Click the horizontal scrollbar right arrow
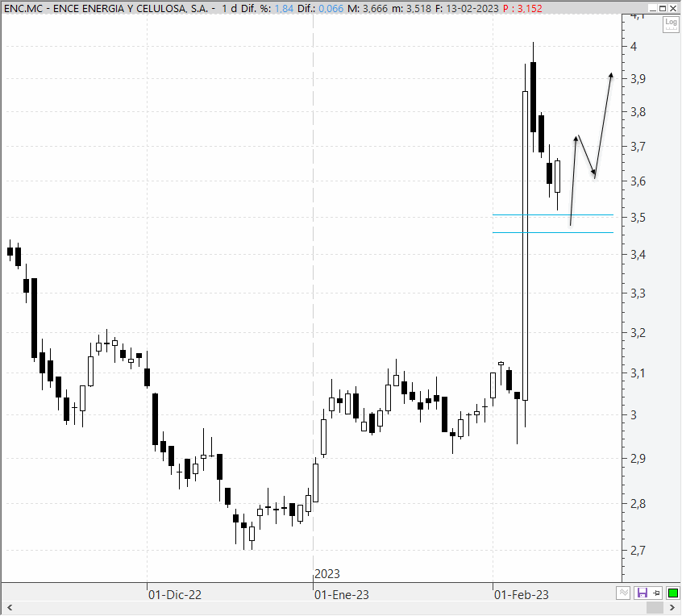The image size is (682, 616). click(x=672, y=607)
